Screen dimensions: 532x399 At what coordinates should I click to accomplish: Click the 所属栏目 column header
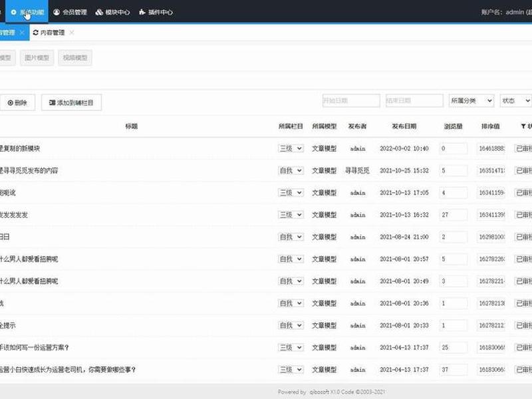(291, 126)
